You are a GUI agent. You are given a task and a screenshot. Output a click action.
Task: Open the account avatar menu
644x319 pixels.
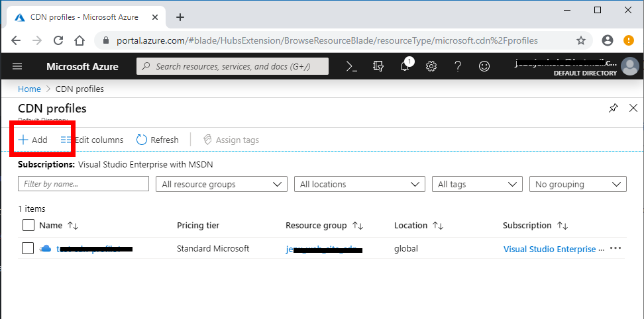(629, 66)
